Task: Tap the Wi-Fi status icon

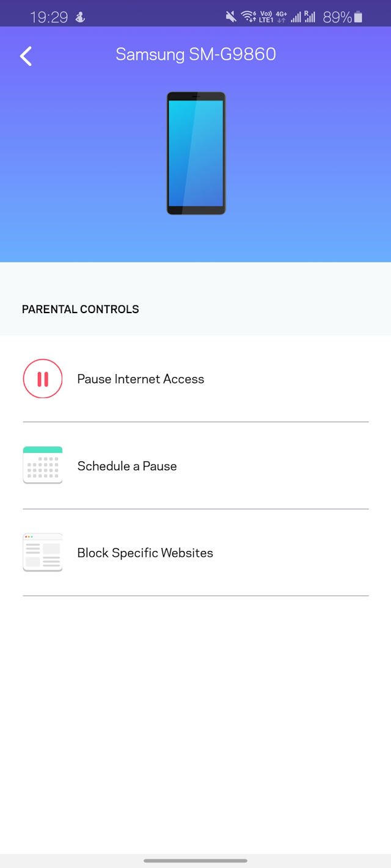Action: (x=248, y=17)
